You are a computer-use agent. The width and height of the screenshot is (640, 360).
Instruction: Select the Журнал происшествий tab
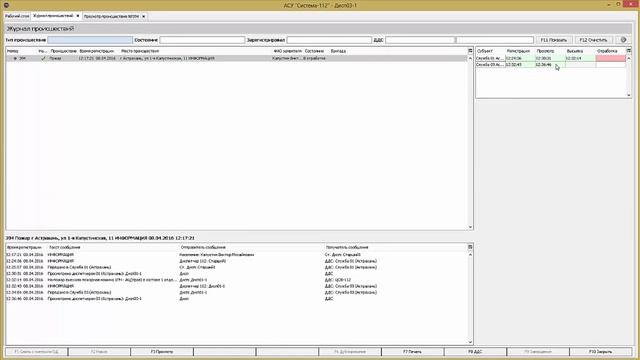[53, 16]
